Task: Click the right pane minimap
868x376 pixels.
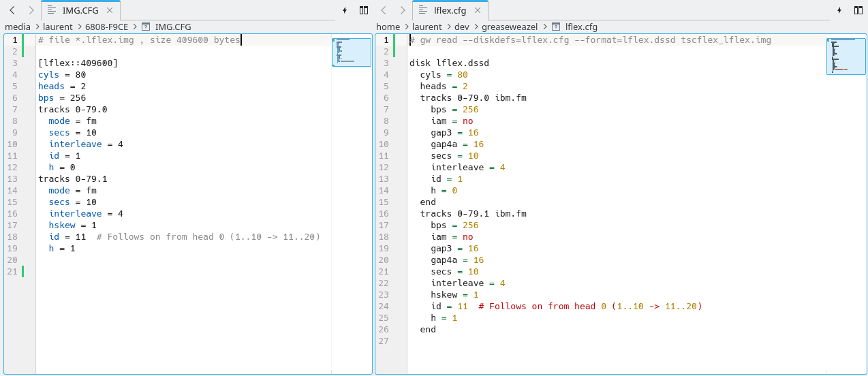Action: coord(846,56)
